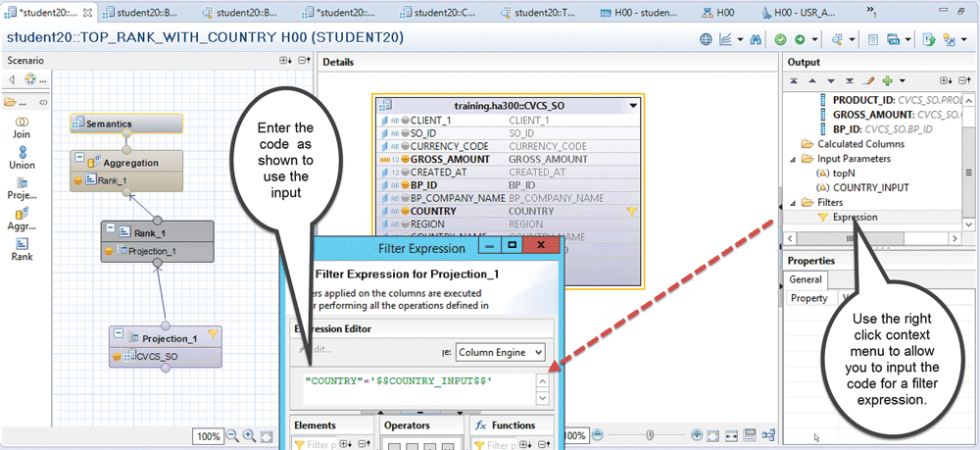Screen dimensions: 980x450
Task: Collapse the Aggregation node with minus box
Action: [78, 160]
